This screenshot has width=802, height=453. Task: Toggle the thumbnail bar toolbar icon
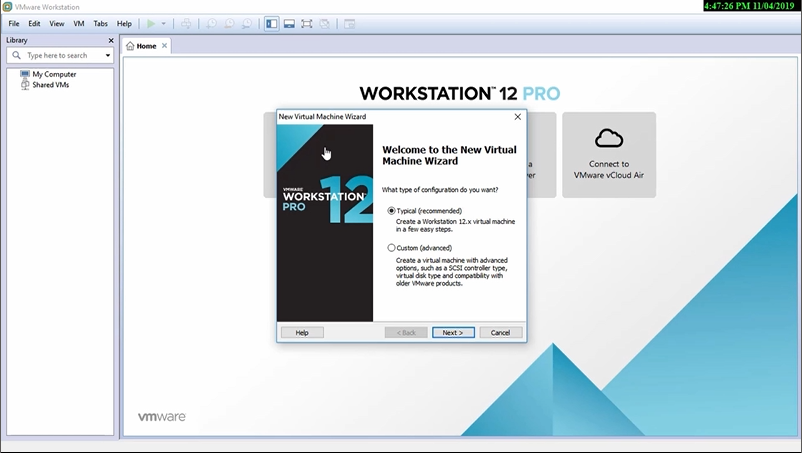[289, 24]
